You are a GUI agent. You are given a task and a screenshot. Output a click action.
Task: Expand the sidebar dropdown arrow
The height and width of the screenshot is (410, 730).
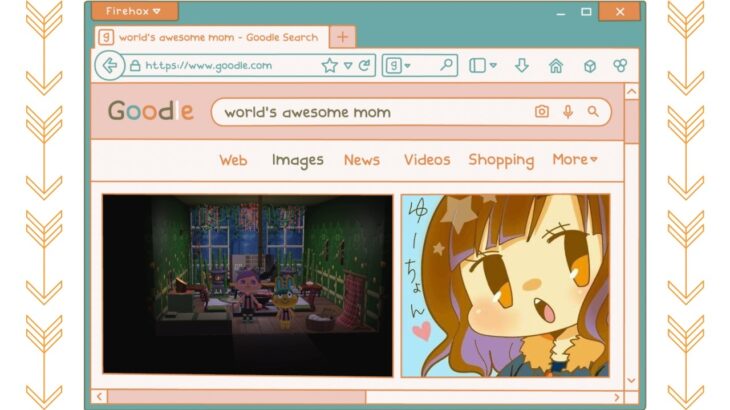[x=493, y=66]
